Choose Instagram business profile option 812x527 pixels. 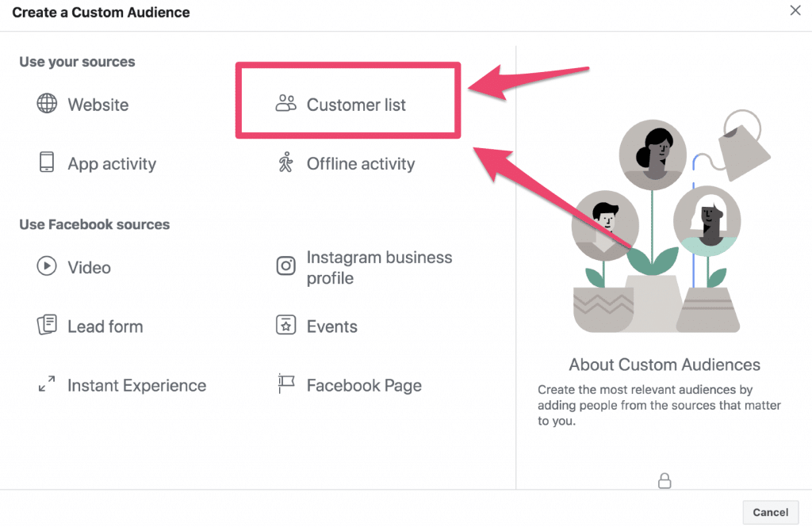pos(364,267)
